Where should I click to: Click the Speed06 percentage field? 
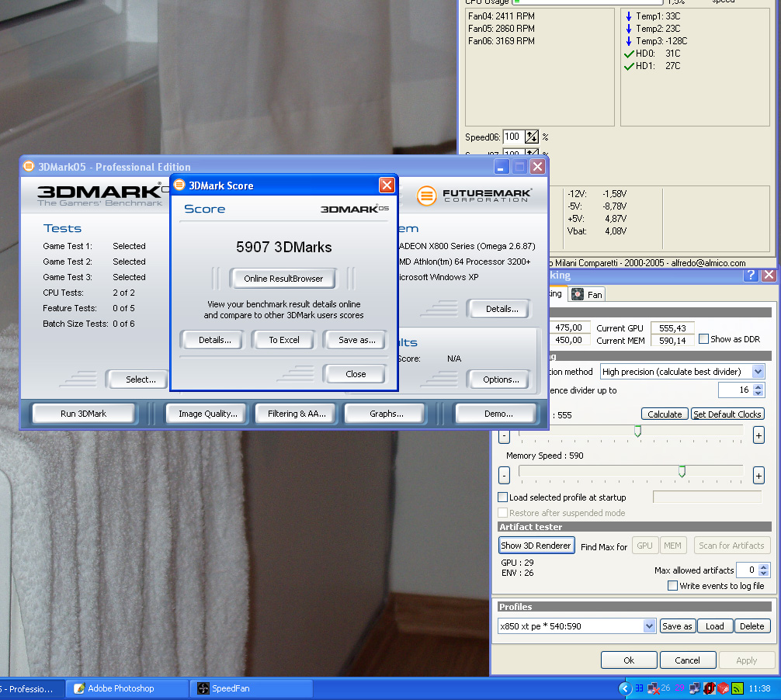coord(512,137)
